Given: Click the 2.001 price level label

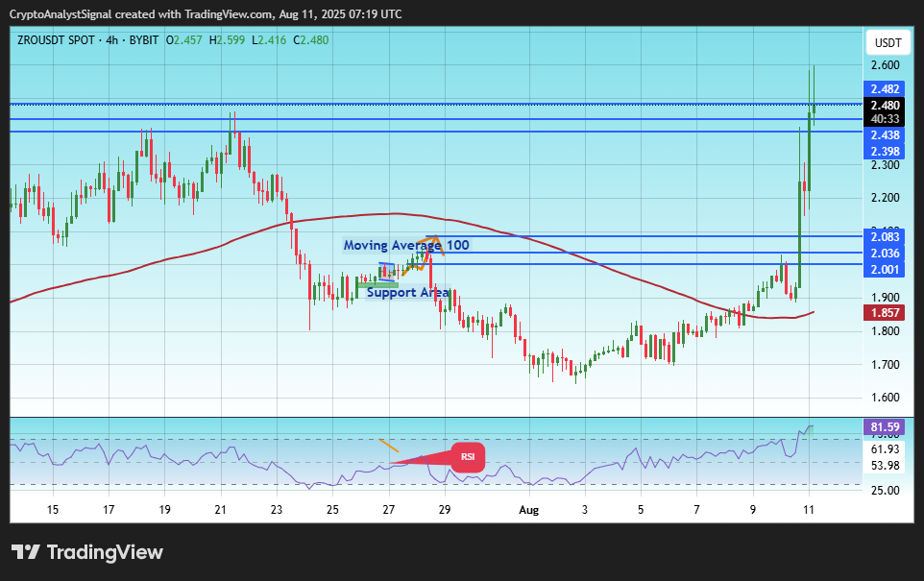Looking at the screenshot, I should point(885,270).
